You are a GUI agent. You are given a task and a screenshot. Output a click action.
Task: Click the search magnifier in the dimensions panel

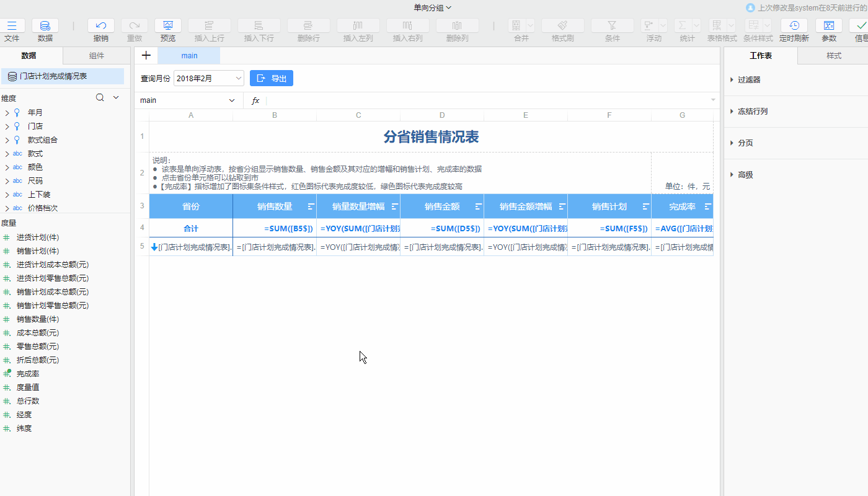pos(99,97)
